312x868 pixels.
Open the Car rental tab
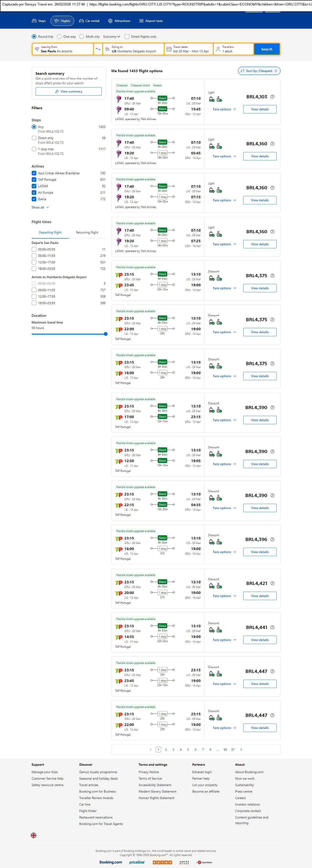(89, 21)
